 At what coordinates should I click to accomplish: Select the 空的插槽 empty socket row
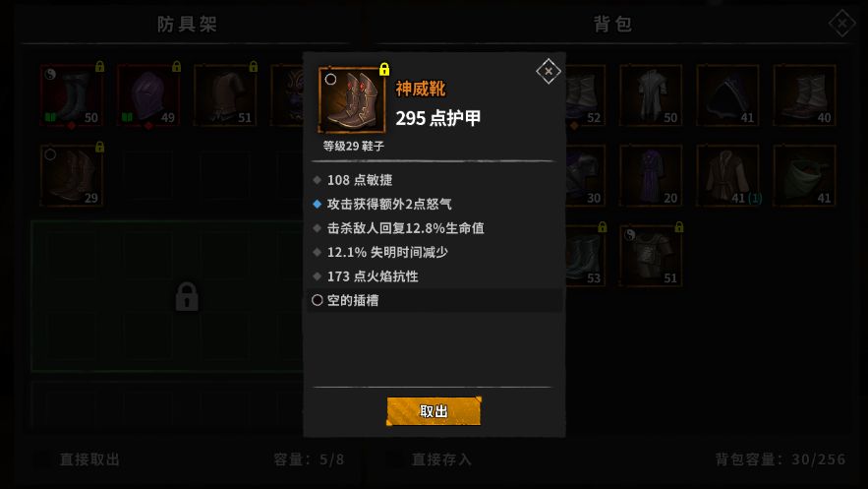click(x=434, y=300)
